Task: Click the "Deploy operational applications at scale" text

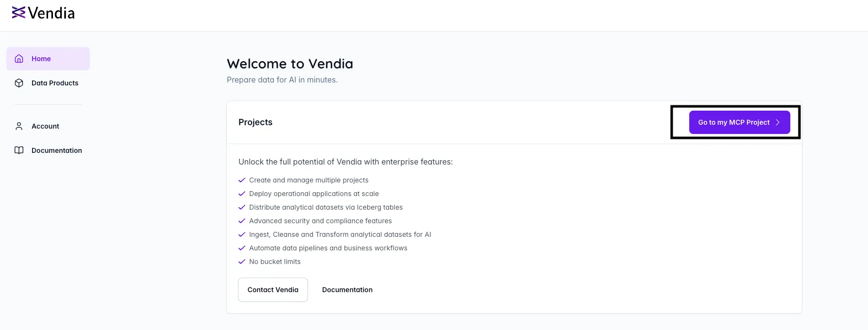Action: pos(314,194)
